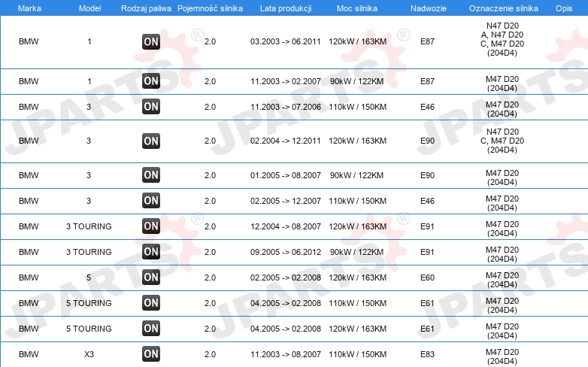Screen dimensions: 588x367
Task: Click the Moc silnika column header
Action: tap(357, 8)
